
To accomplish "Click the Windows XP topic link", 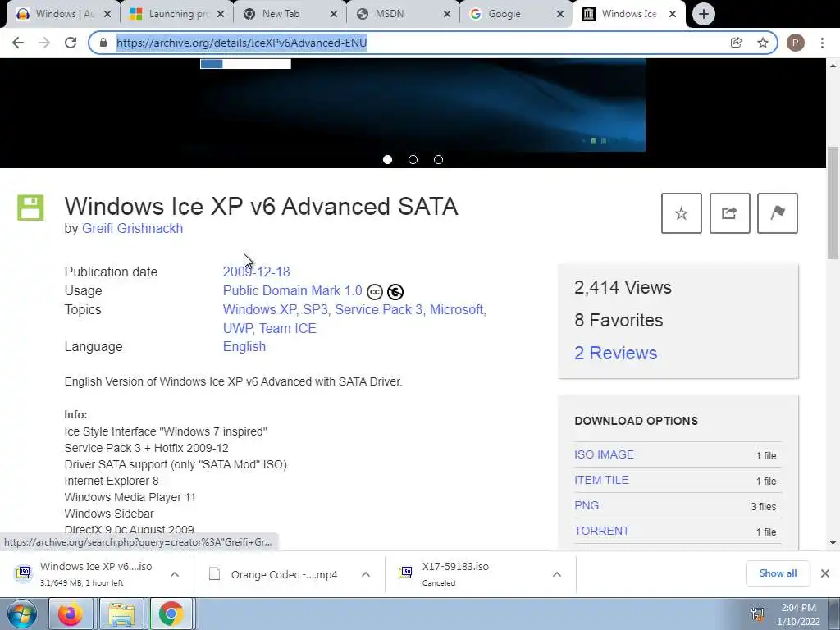I will (x=259, y=309).
